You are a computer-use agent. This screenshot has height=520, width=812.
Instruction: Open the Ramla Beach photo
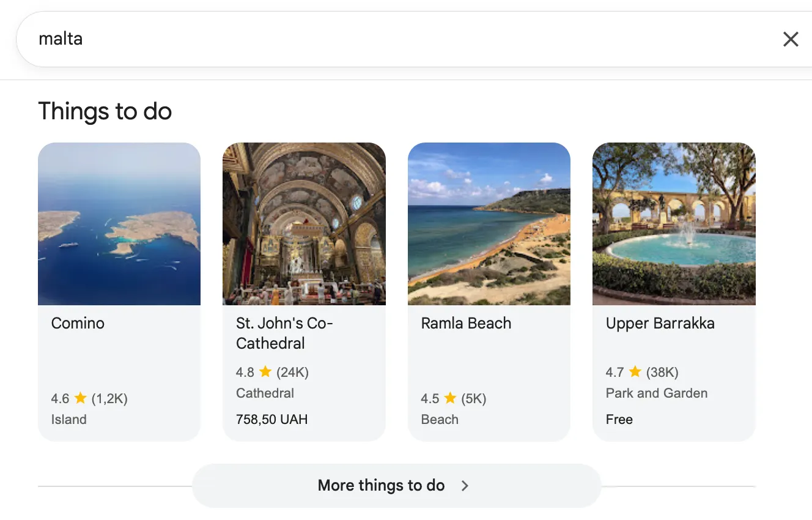pyautogui.click(x=489, y=224)
